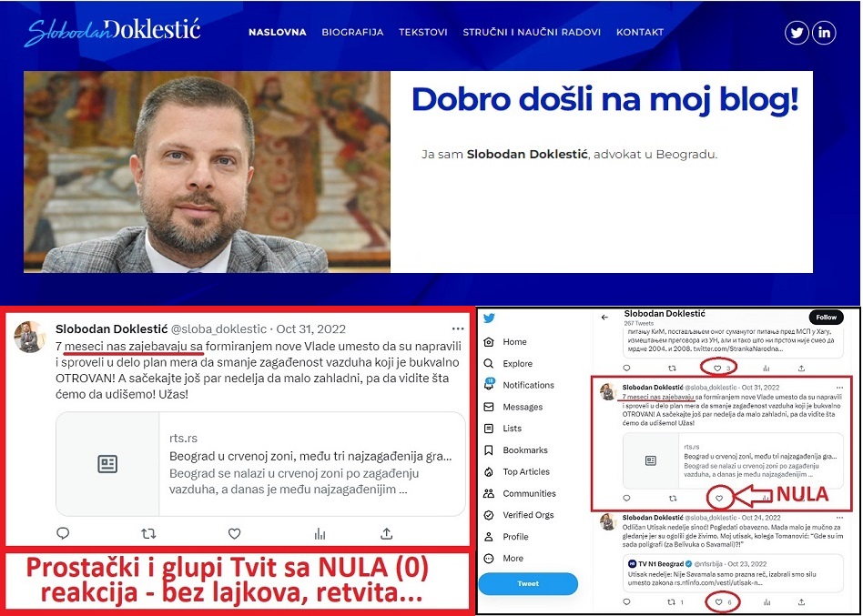Click the Twitter bird logo above the Home item
Screen dimensions: 863x616
(490, 318)
